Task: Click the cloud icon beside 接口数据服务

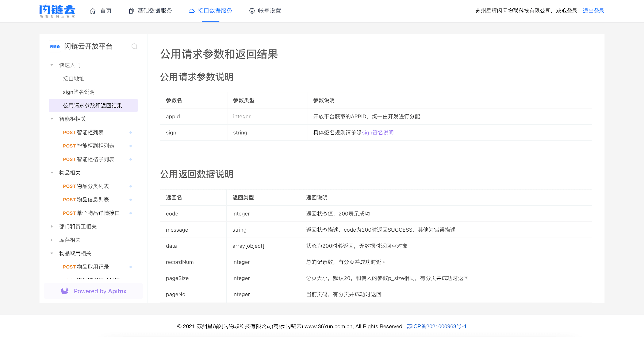Action: (x=192, y=11)
